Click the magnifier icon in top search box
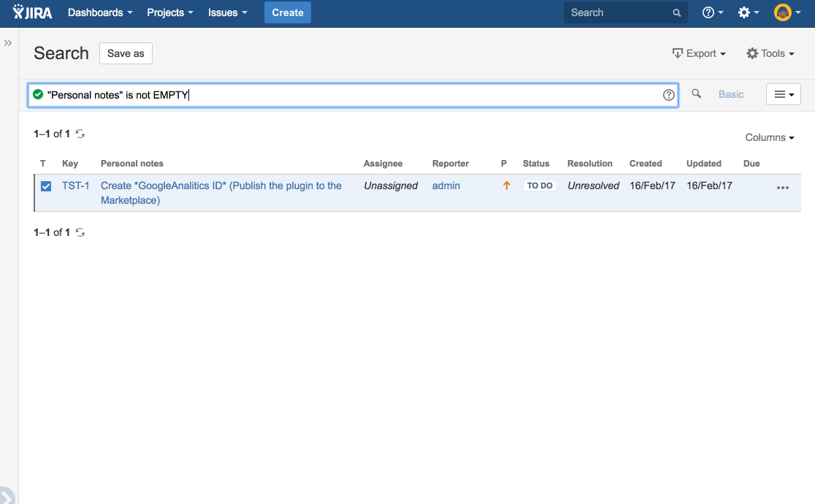 pos(677,13)
